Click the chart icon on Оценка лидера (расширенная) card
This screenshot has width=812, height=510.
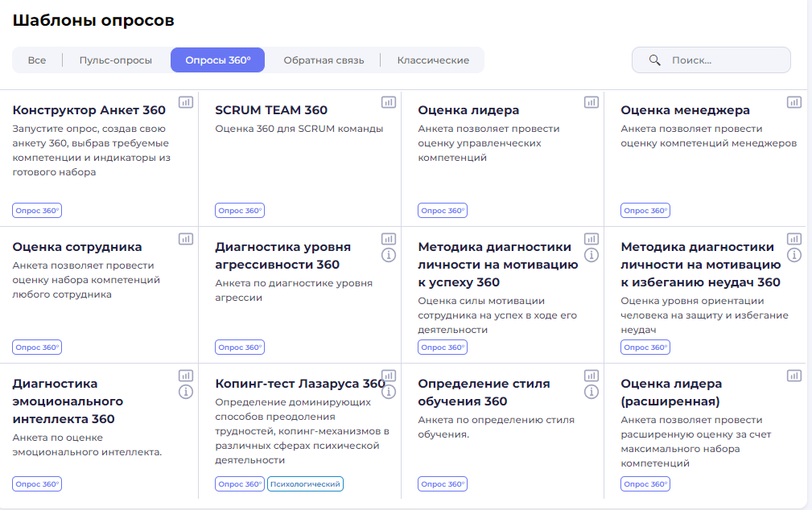click(x=794, y=376)
